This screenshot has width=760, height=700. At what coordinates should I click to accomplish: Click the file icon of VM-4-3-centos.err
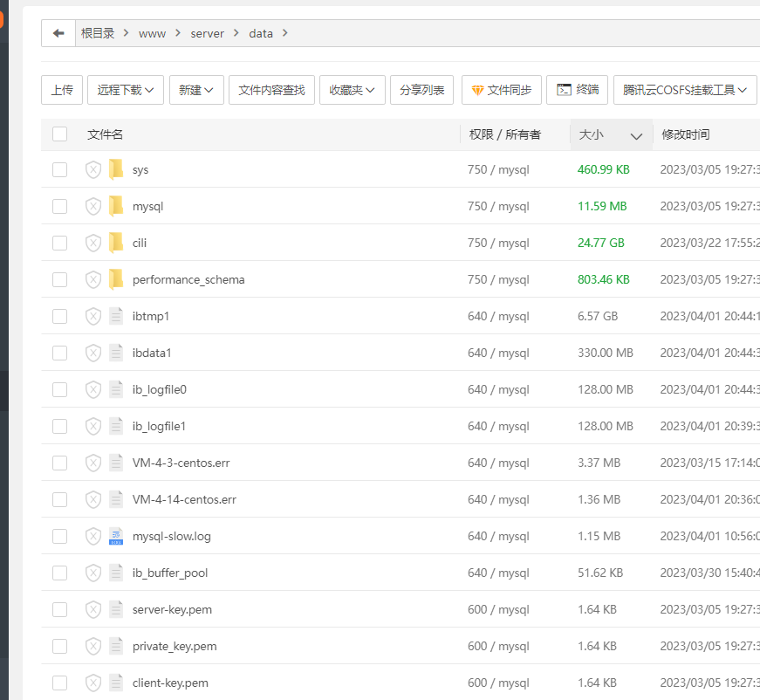116,463
